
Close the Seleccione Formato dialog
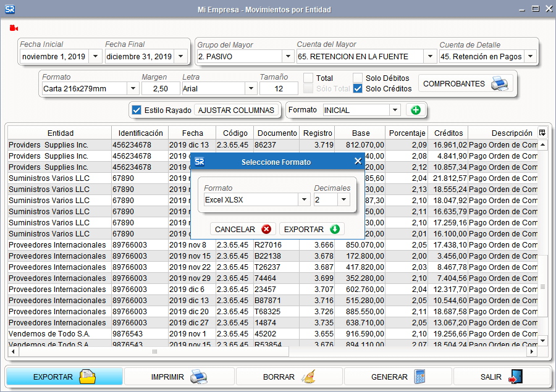click(358, 161)
